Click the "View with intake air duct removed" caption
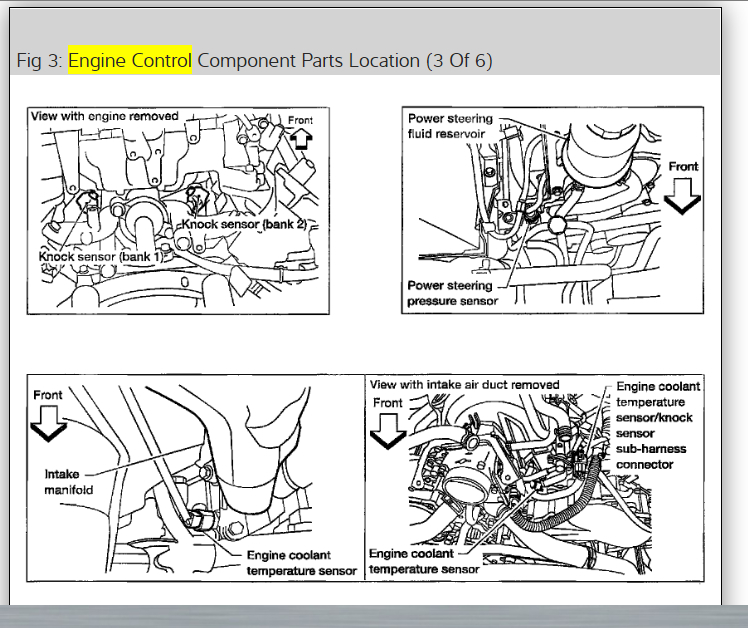Viewport: 748px width, 628px height. click(x=464, y=384)
